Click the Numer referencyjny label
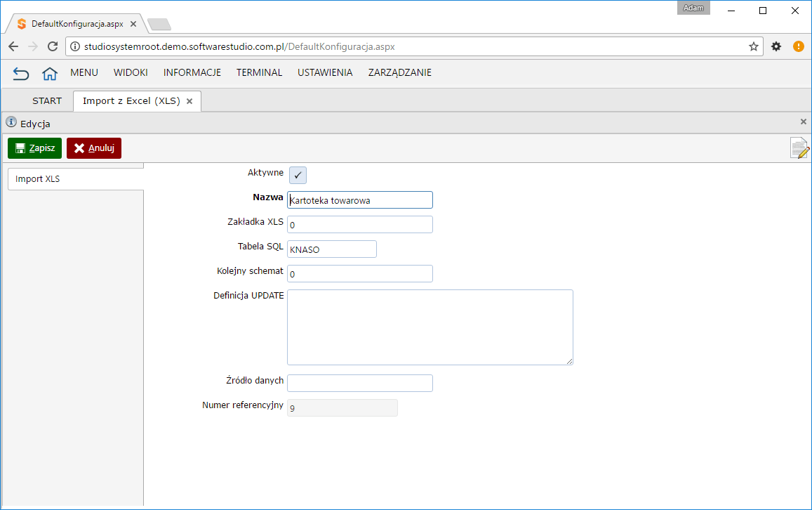Screen dimensions: 812x510 (243, 405)
